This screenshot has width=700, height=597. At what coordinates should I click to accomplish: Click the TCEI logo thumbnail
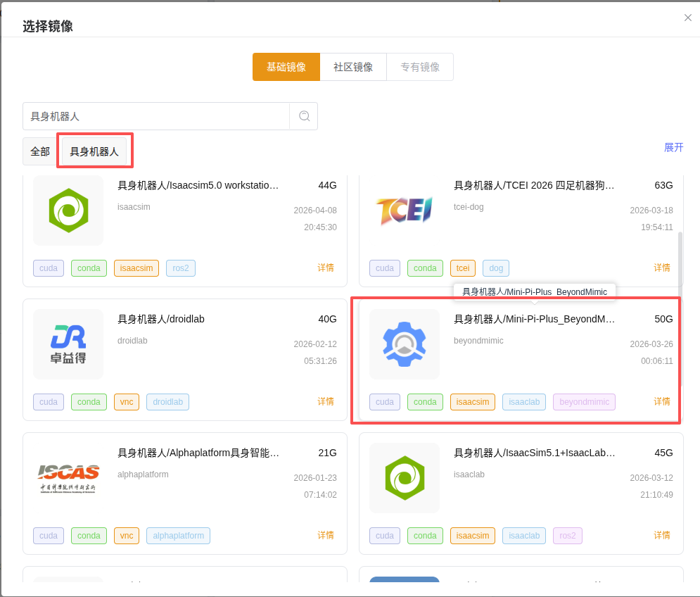pyautogui.click(x=405, y=210)
